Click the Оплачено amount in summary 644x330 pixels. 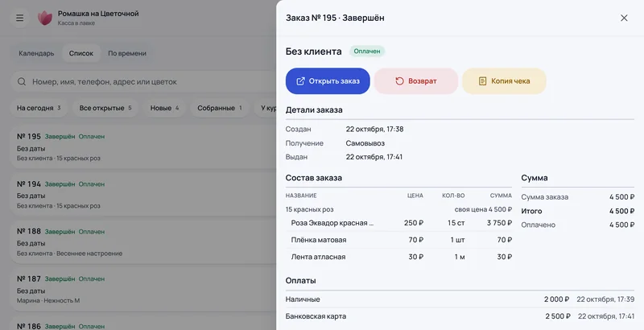click(621, 225)
